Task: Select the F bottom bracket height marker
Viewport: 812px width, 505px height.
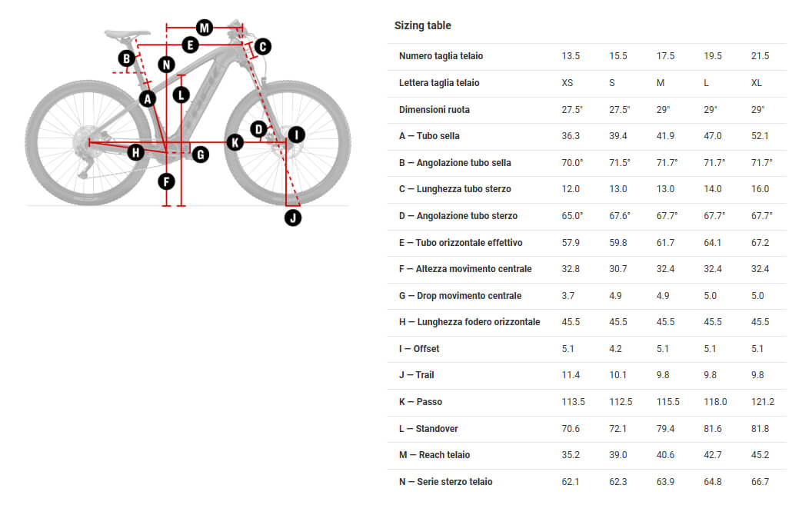Action: [x=166, y=181]
